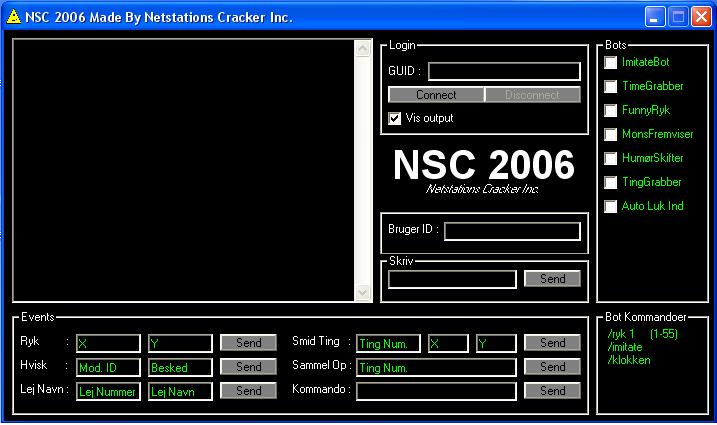
Task: Click Send for the Kommando row
Action: pos(552,391)
